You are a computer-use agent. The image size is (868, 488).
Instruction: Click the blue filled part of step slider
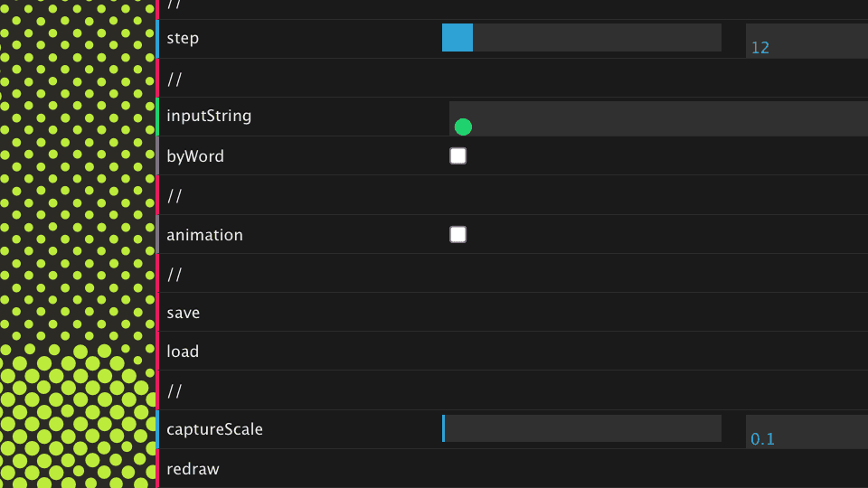(x=458, y=38)
